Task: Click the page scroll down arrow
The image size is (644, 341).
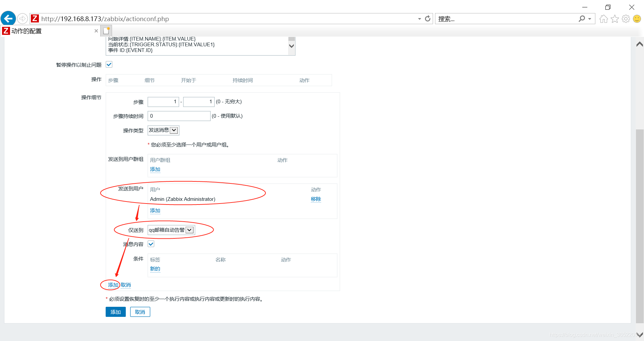Action: coord(640,335)
